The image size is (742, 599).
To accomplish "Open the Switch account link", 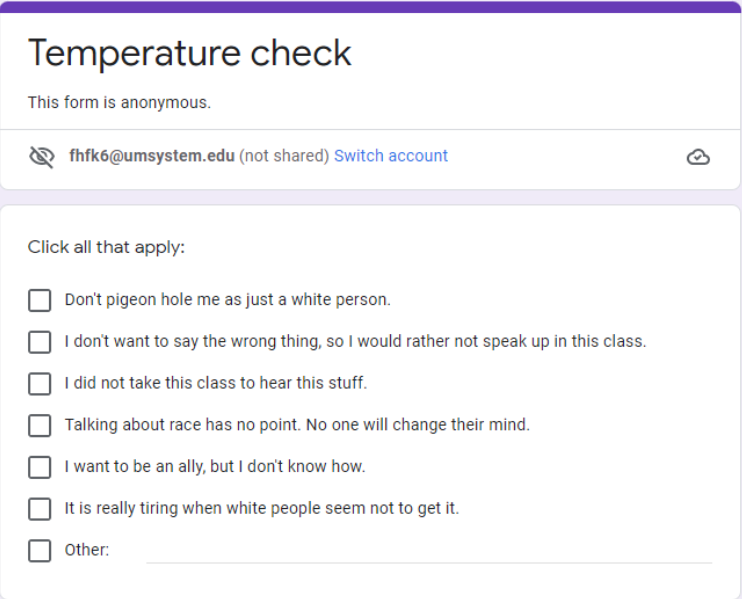I will pyautogui.click(x=391, y=156).
